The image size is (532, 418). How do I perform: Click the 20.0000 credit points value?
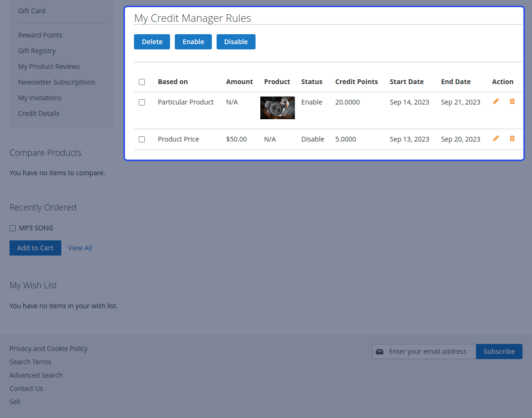pyautogui.click(x=347, y=102)
